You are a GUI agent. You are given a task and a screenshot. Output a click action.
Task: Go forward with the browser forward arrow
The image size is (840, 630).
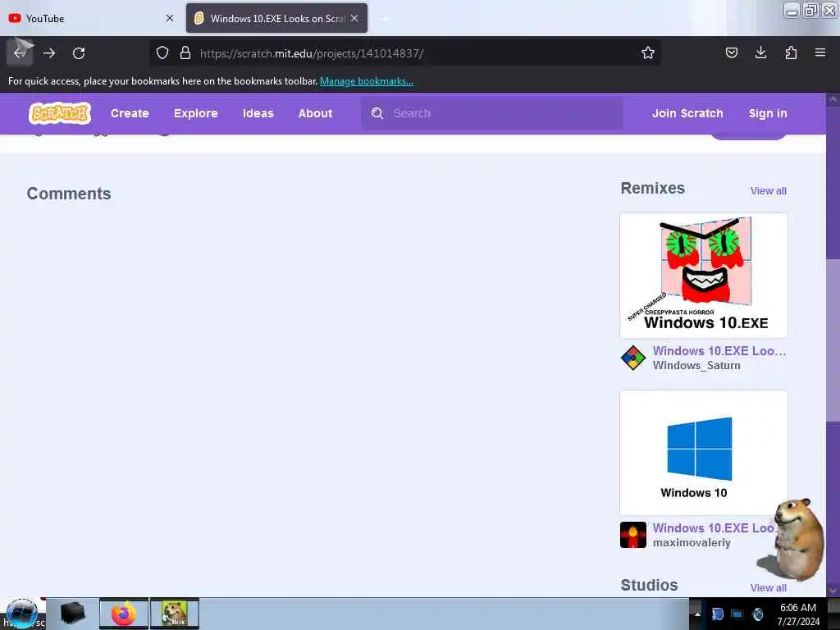click(x=49, y=53)
